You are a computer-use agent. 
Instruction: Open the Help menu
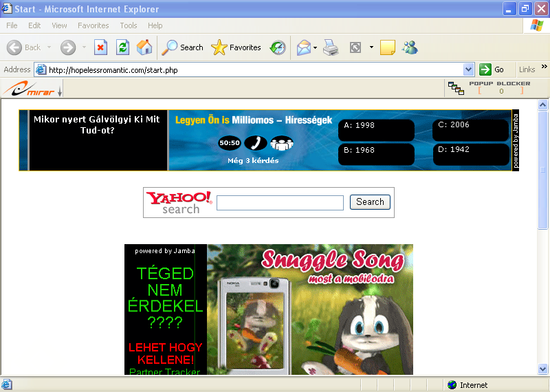pos(155,25)
